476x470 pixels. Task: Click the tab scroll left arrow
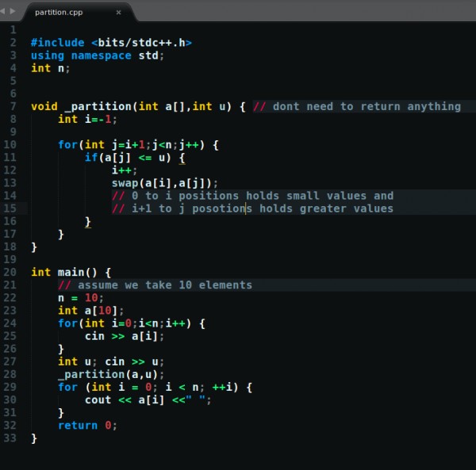coord(4,11)
